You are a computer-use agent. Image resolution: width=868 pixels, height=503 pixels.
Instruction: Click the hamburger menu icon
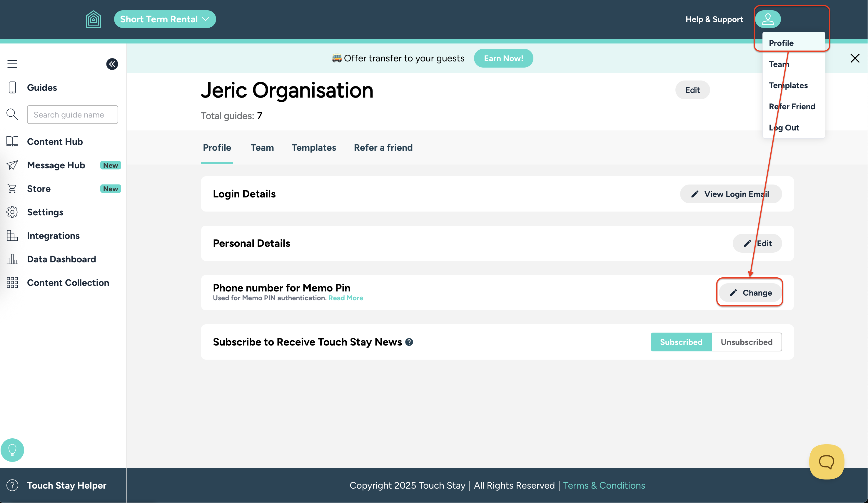[x=12, y=64]
